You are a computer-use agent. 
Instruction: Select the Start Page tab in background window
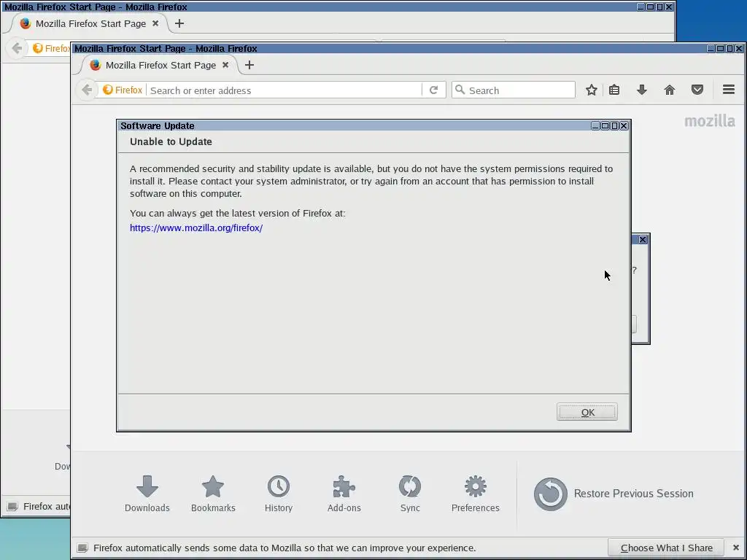coord(90,23)
